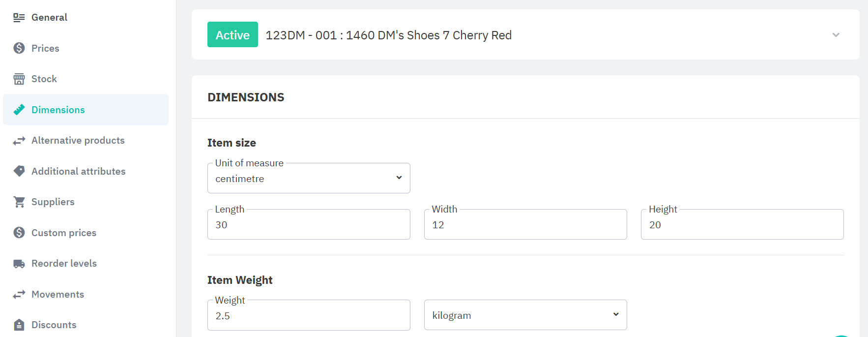Click the Custom prices dollar icon

coord(19,233)
